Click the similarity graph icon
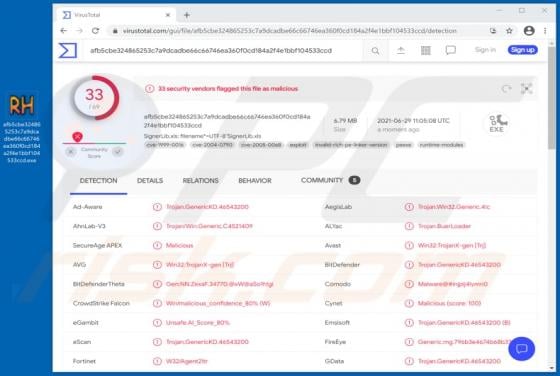560x376 pixels. [526, 89]
